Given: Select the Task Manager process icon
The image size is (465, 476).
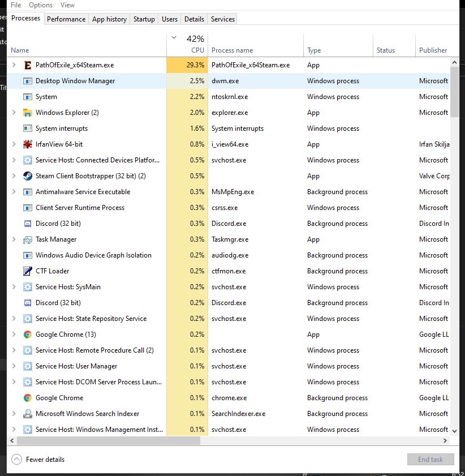Looking at the screenshot, I should tap(27, 239).
